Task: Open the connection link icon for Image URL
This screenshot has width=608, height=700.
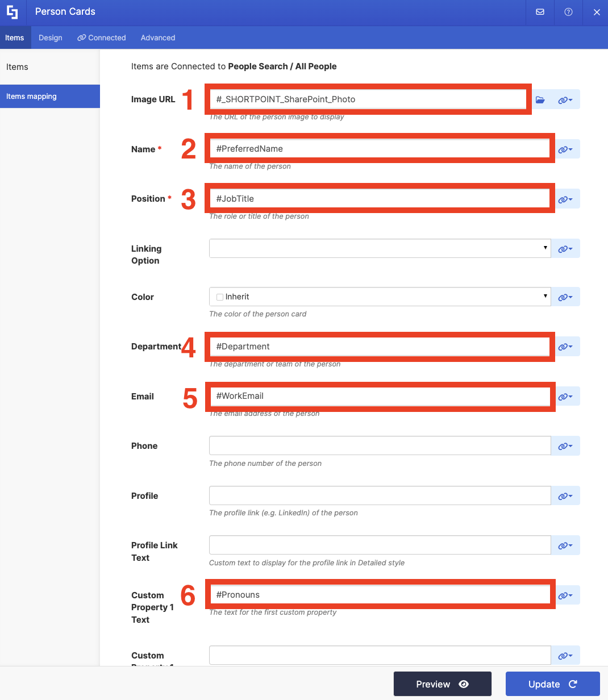Action: [565, 99]
